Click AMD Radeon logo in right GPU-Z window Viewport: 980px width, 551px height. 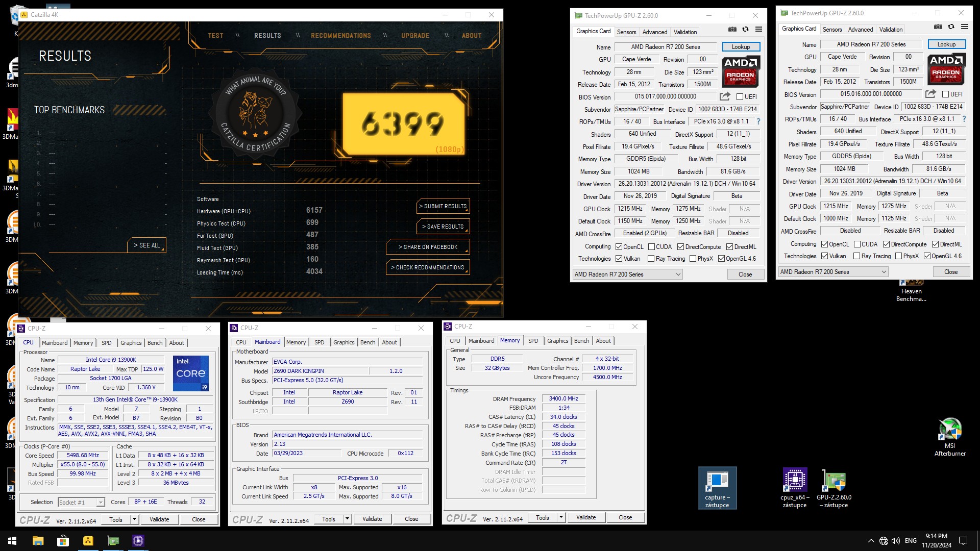tap(946, 69)
